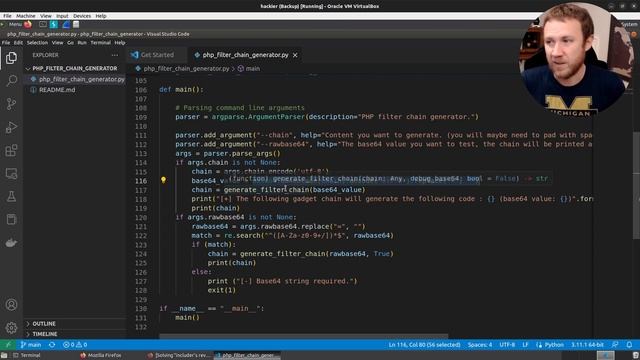Open the VS Code Go menu
This screenshot has height=360, width=640.
70,42
